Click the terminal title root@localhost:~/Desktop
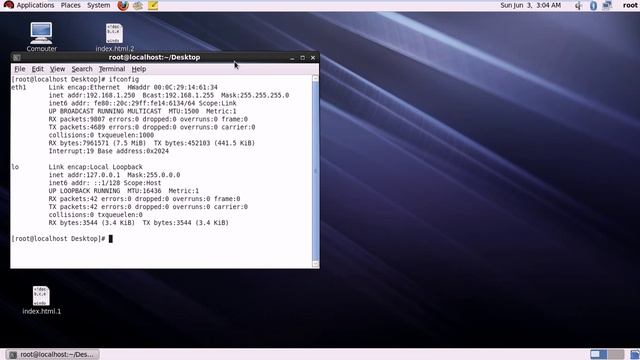The width and height of the screenshot is (640, 360). coord(154,58)
